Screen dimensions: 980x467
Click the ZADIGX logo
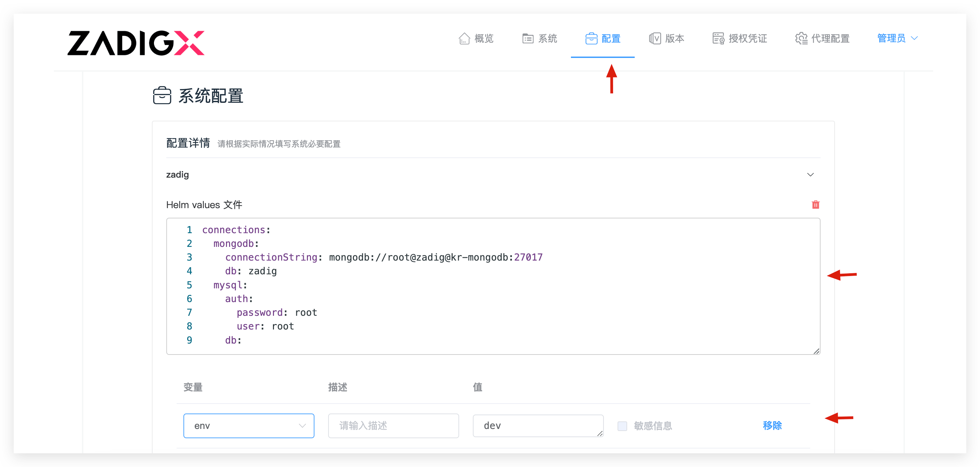136,43
